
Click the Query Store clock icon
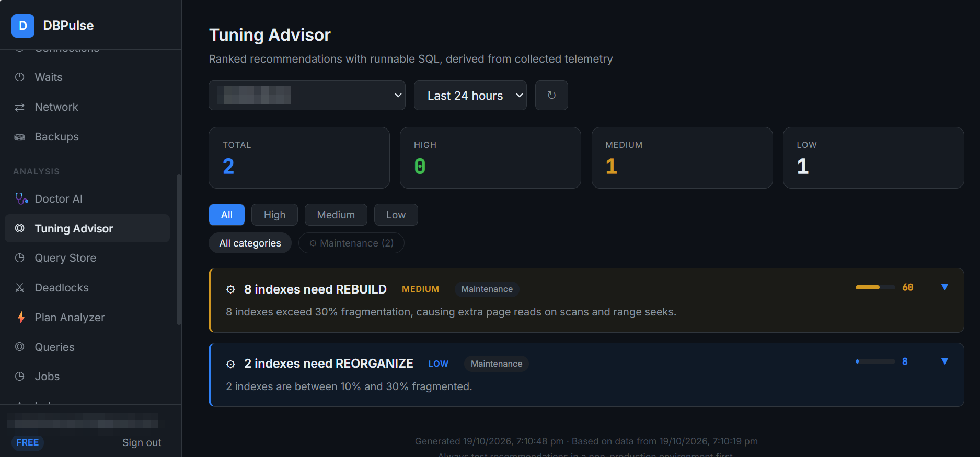[20, 258]
